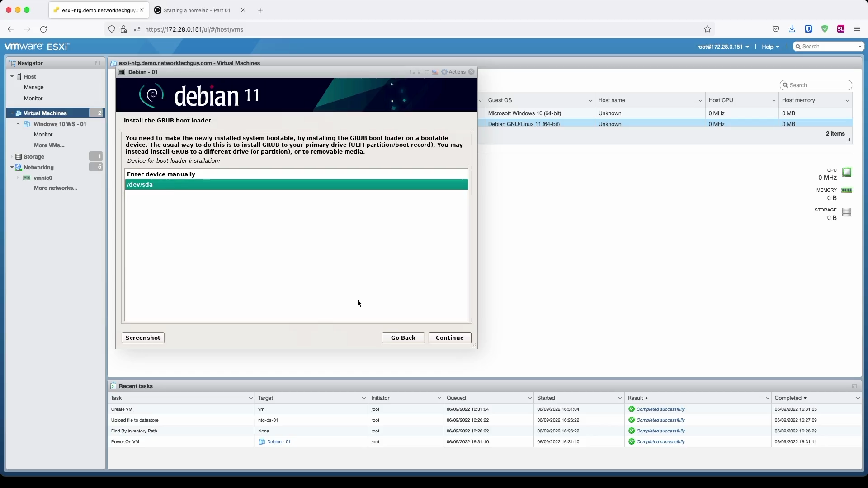This screenshot has width=868, height=488.
Task: Click the gear icon beside Actions
Action: (x=444, y=72)
